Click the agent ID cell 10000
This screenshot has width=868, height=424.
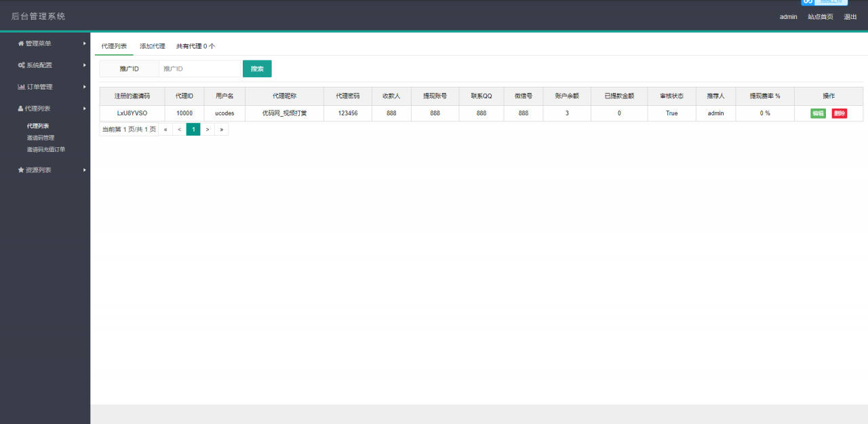(184, 113)
